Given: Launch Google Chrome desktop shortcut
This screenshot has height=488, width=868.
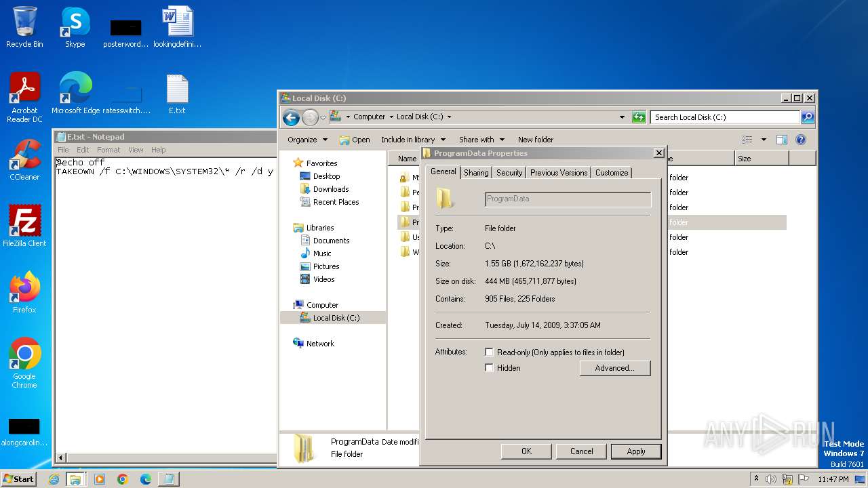Looking at the screenshot, I should [24, 363].
